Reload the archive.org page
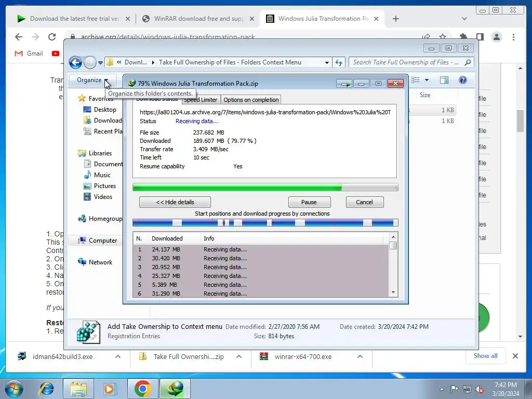The height and width of the screenshot is (399, 532). (x=52, y=37)
